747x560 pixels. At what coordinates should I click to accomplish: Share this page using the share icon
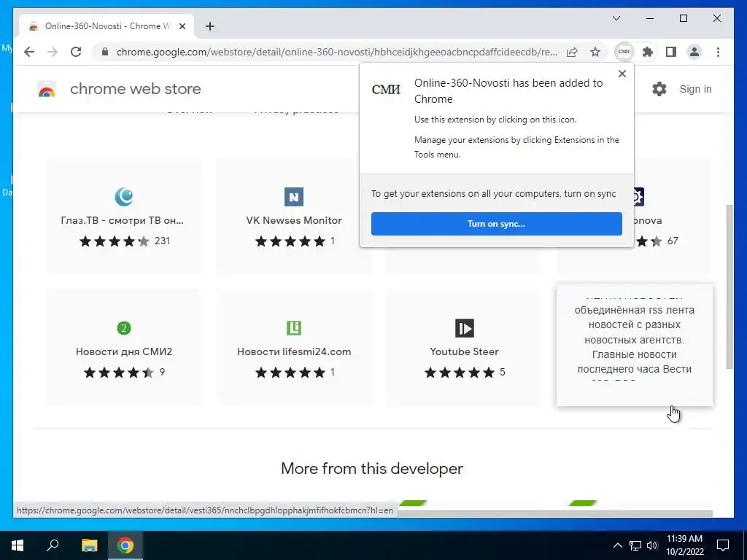[x=572, y=52]
